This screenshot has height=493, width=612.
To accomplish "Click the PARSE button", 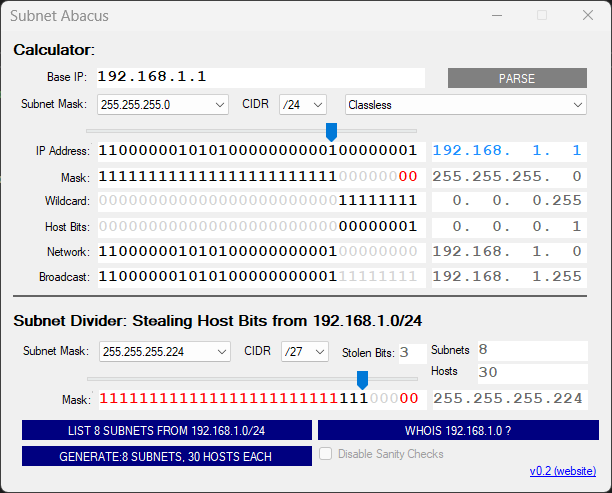I will (x=516, y=78).
